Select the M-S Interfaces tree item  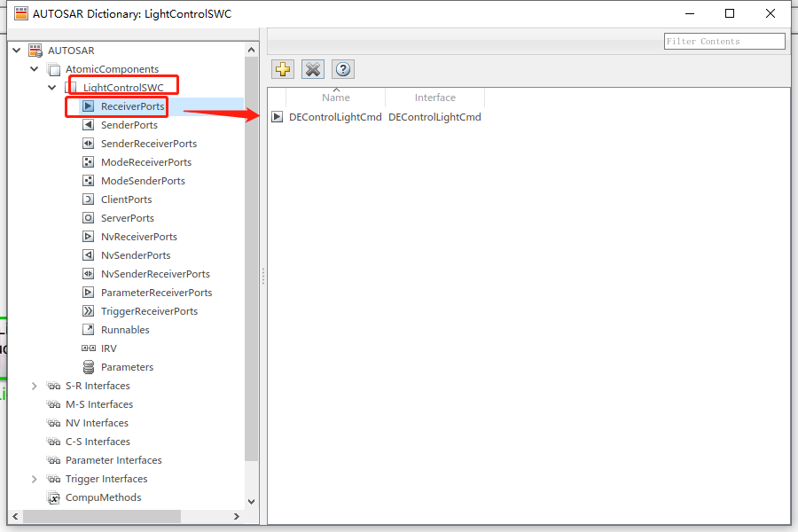[x=99, y=404]
